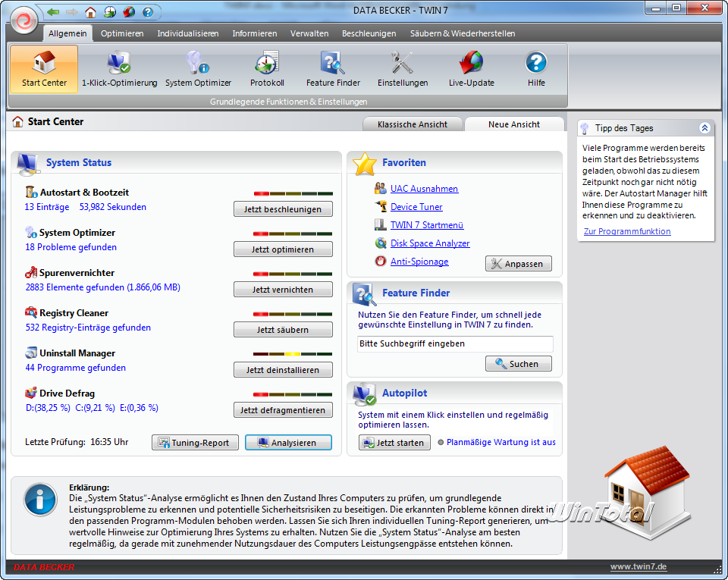The width and height of the screenshot is (728, 580).
Task: Click the UAC Ausnahmen users icon
Action: coord(380,188)
